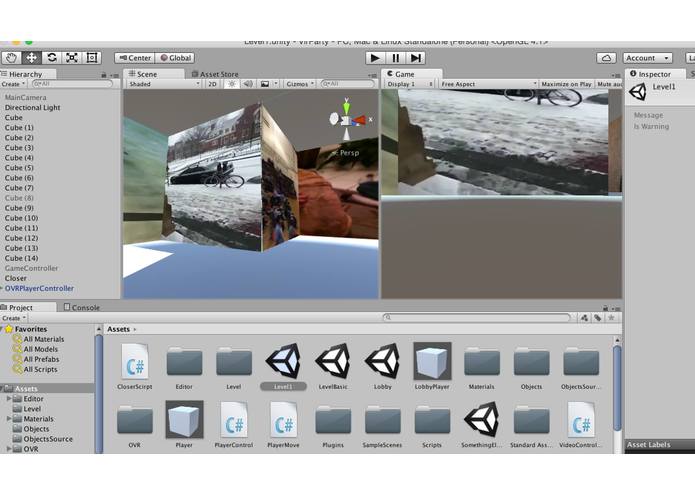
Task: Select MainCamera in Hierarchy
Action: pyautogui.click(x=25, y=97)
